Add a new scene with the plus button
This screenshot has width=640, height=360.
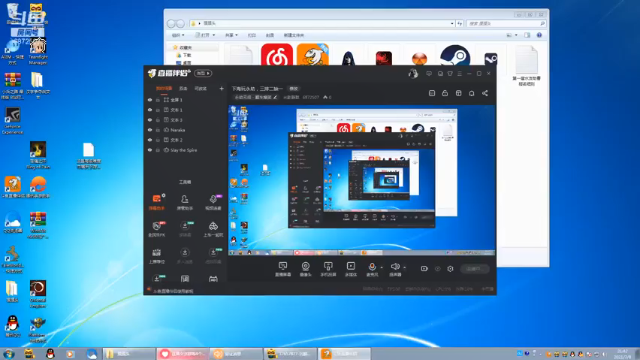[x=221, y=89]
